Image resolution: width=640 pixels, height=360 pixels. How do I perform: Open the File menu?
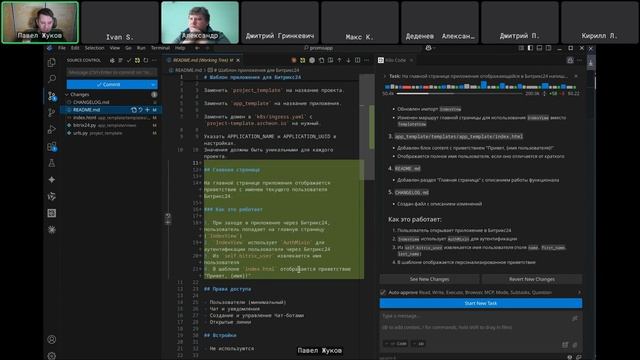62,48
